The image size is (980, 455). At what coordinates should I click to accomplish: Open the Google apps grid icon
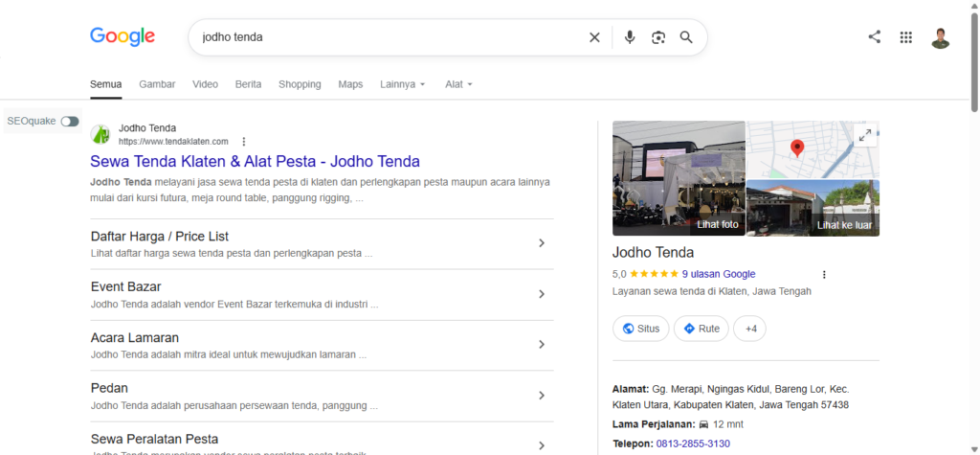coord(905,37)
